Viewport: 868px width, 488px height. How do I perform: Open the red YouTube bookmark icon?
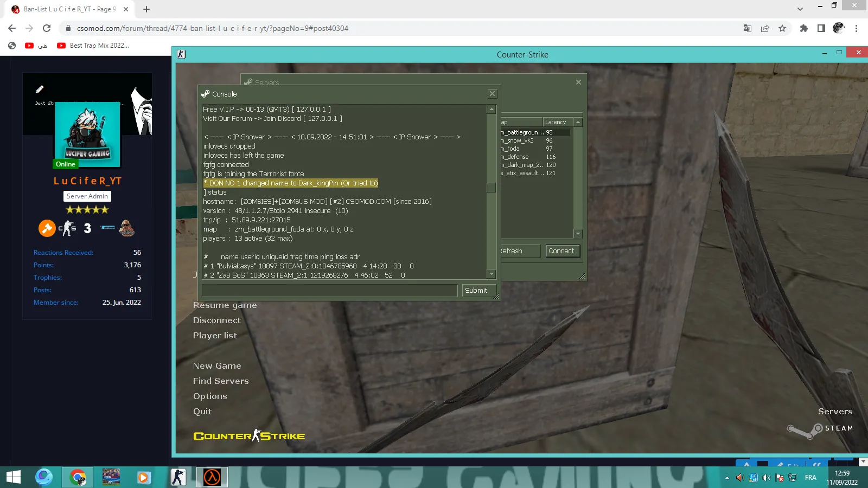click(29, 46)
